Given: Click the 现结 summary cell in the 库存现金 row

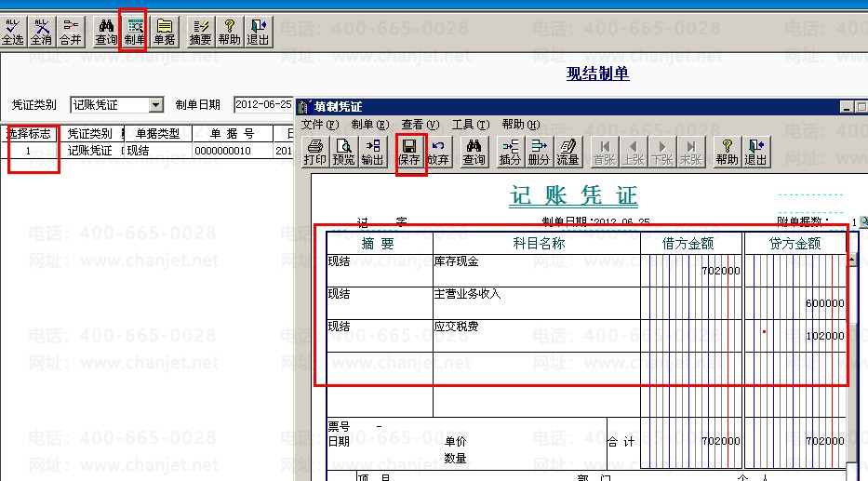Looking at the screenshot, I should [x=380, y=271].
